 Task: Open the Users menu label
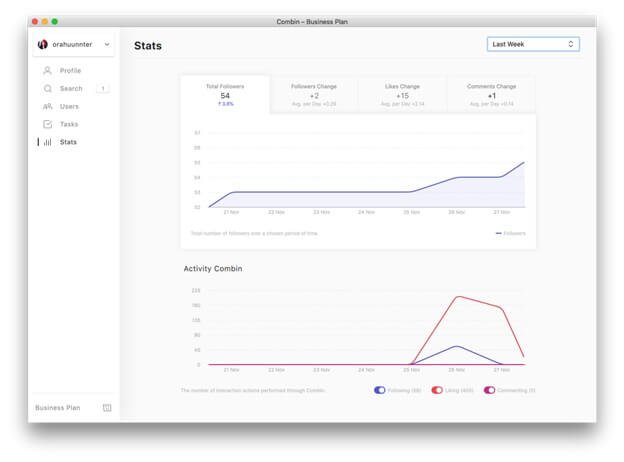[69, 106]
